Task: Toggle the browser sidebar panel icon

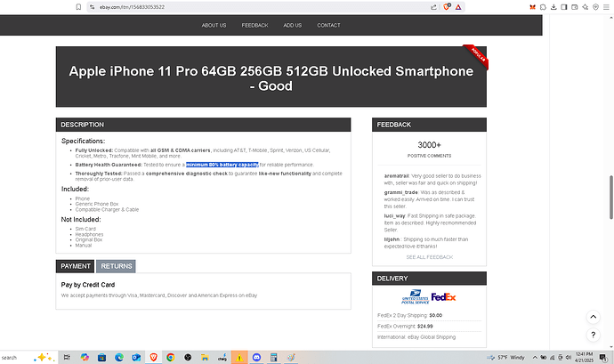Action: [564, 7]
